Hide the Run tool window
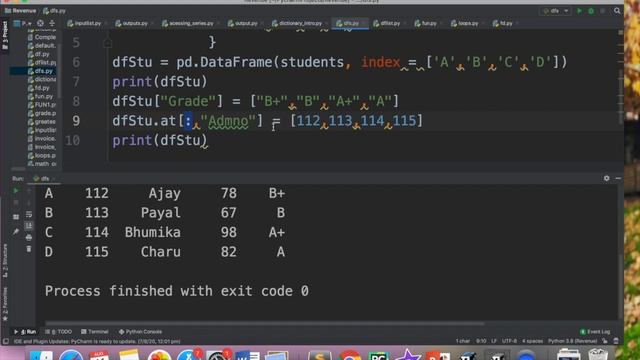 tap(618, 178)
